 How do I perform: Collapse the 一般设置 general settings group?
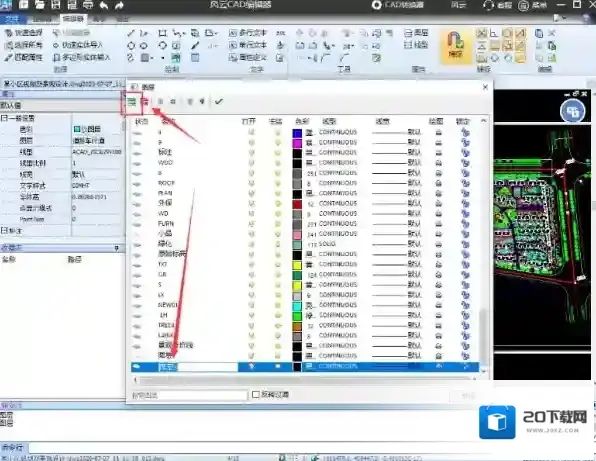3,118
